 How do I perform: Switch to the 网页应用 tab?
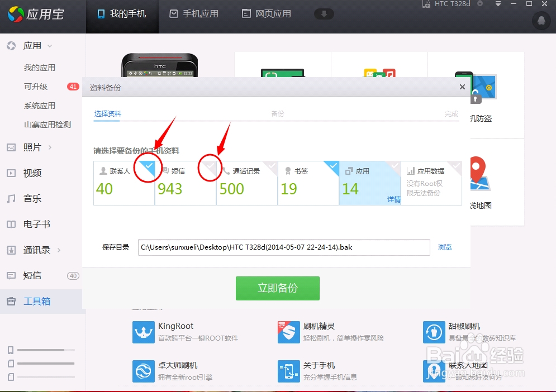pyautogui.click(x=265, y=14)
